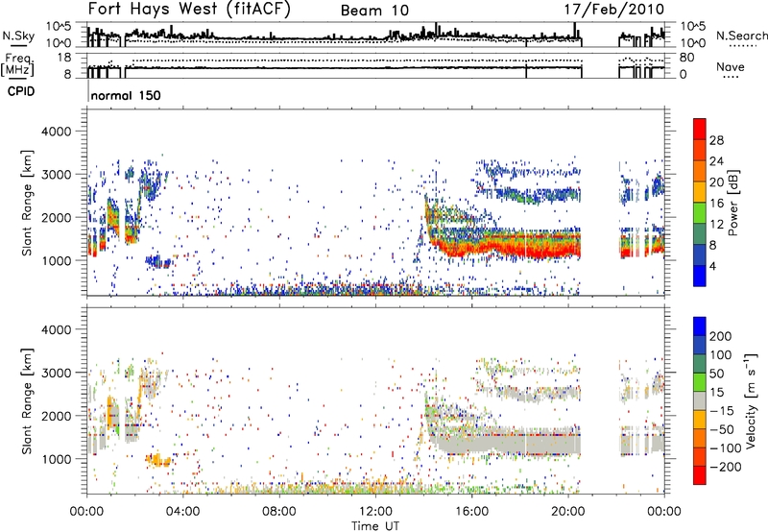Click the 'Fort Hays West (fitACF)' title
The image size is (768, 532).
point(189,9)
